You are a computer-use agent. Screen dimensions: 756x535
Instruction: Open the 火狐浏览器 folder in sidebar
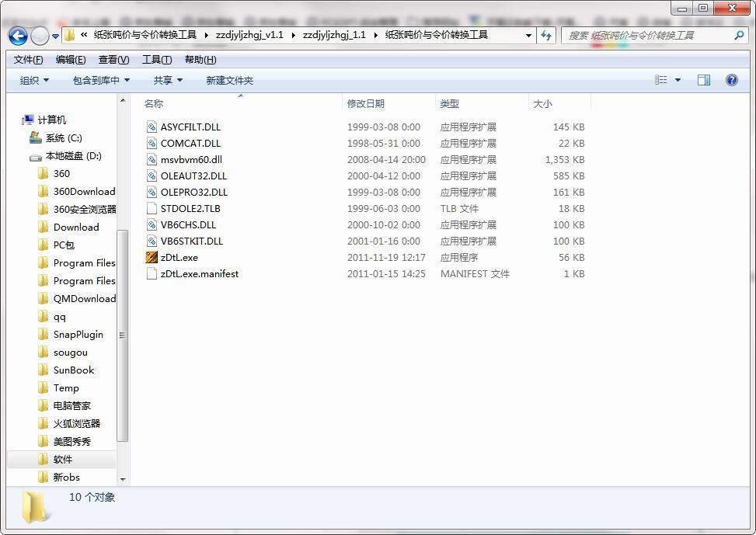[77, 423]
